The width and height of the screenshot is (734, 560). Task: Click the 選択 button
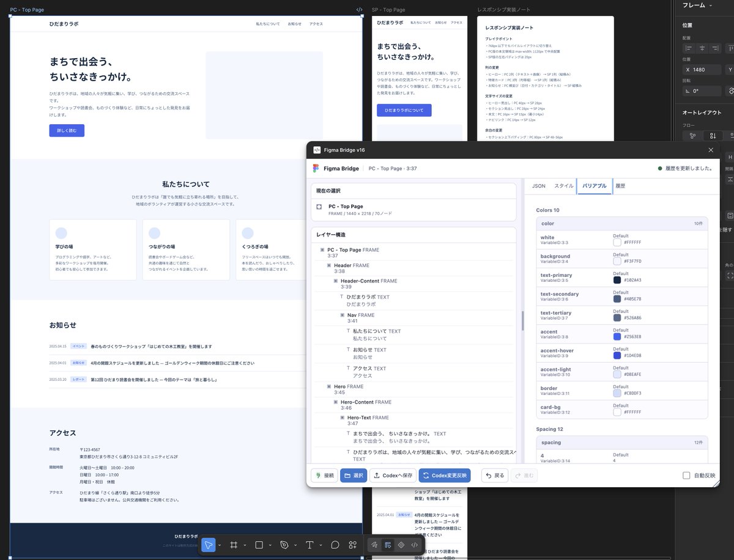click(354, 476)
